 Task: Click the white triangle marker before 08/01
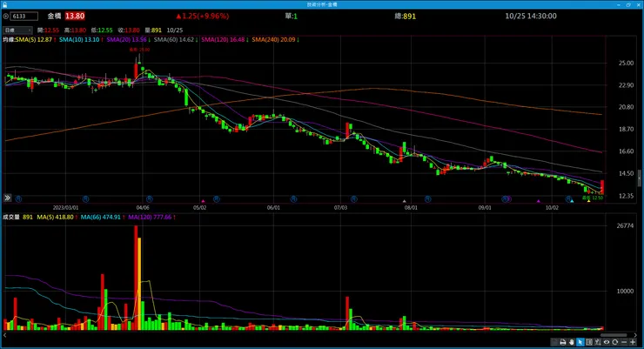click(404, 201)
